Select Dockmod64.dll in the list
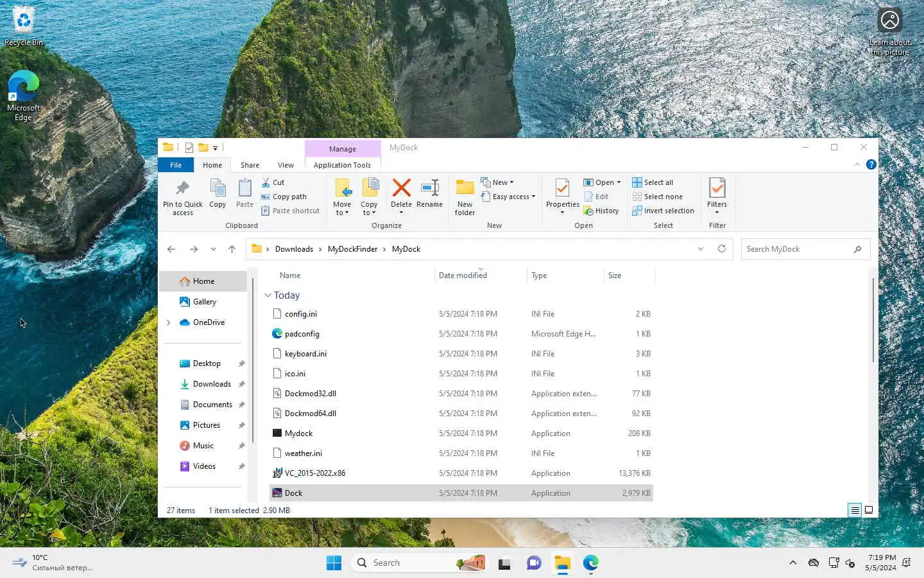 pos(461,414)
